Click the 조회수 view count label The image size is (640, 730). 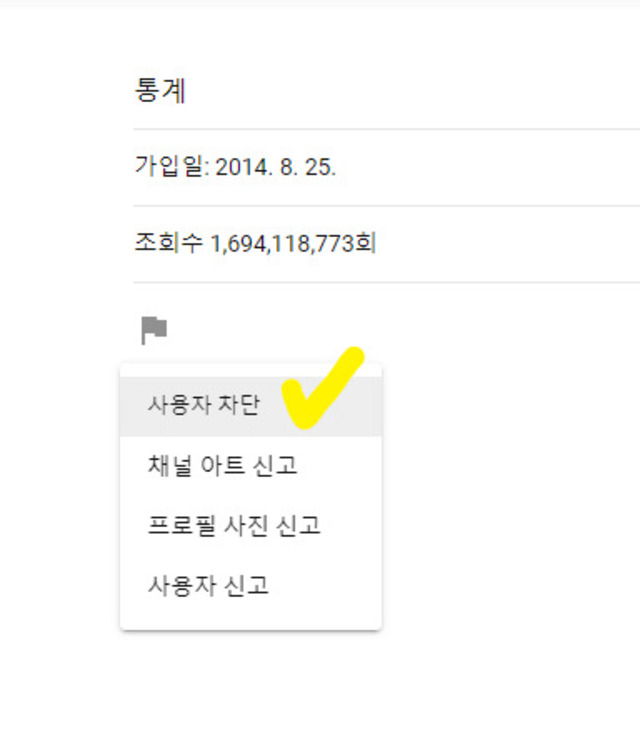[x=168, y=243]
